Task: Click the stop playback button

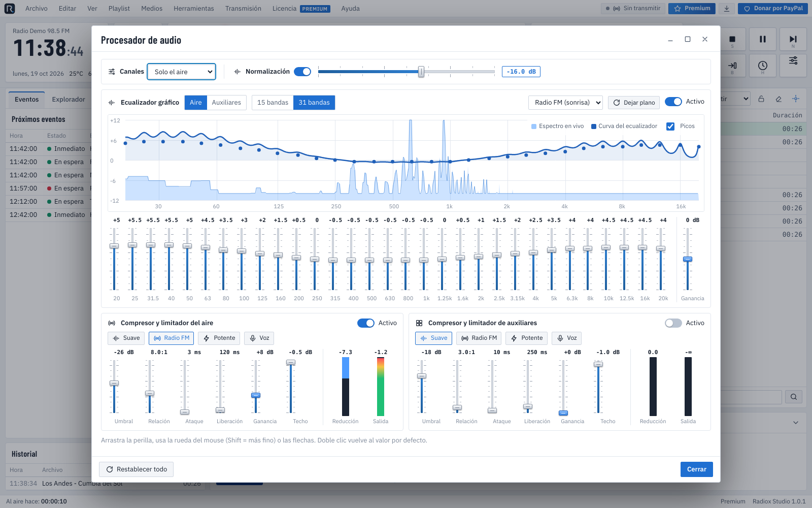Action: (732, 39)
